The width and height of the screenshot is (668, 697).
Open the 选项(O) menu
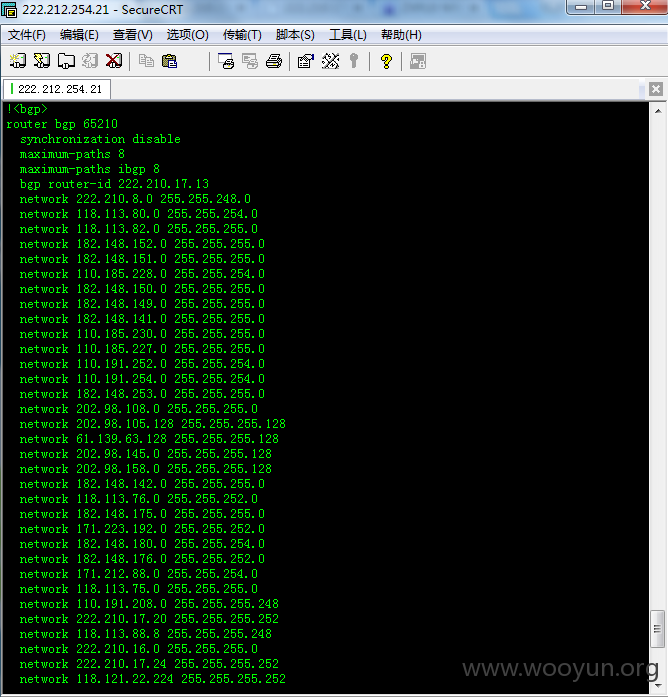click(x=187, y=35)
